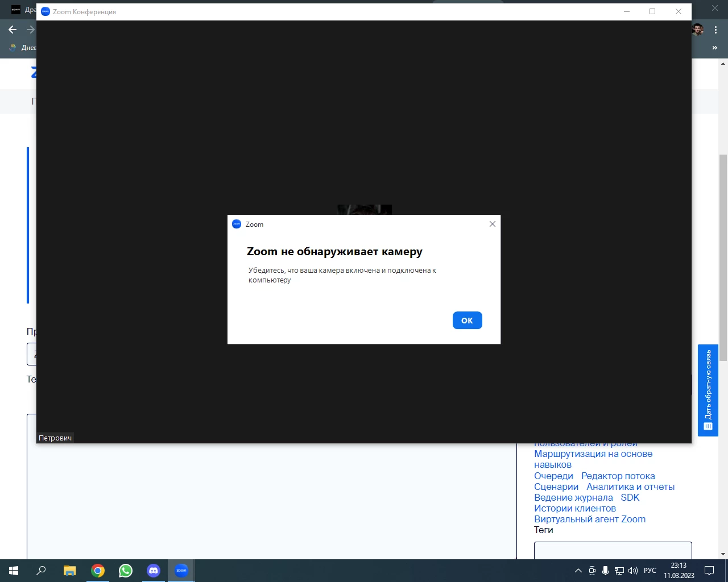Click the meet-now camera tray icon
This screenshot has height=582, width=728.
(x=592, y=571)
